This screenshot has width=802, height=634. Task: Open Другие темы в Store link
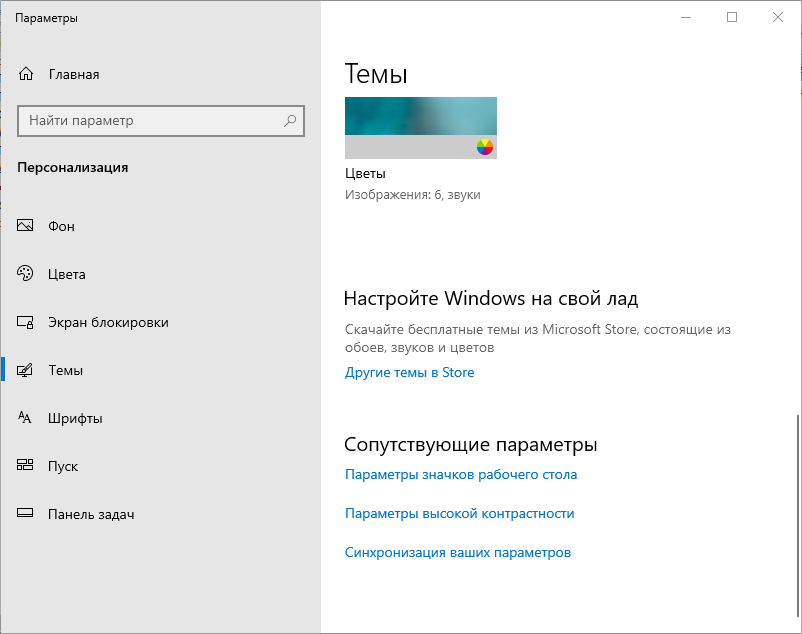pyautogui.click(x=409, y=372)
